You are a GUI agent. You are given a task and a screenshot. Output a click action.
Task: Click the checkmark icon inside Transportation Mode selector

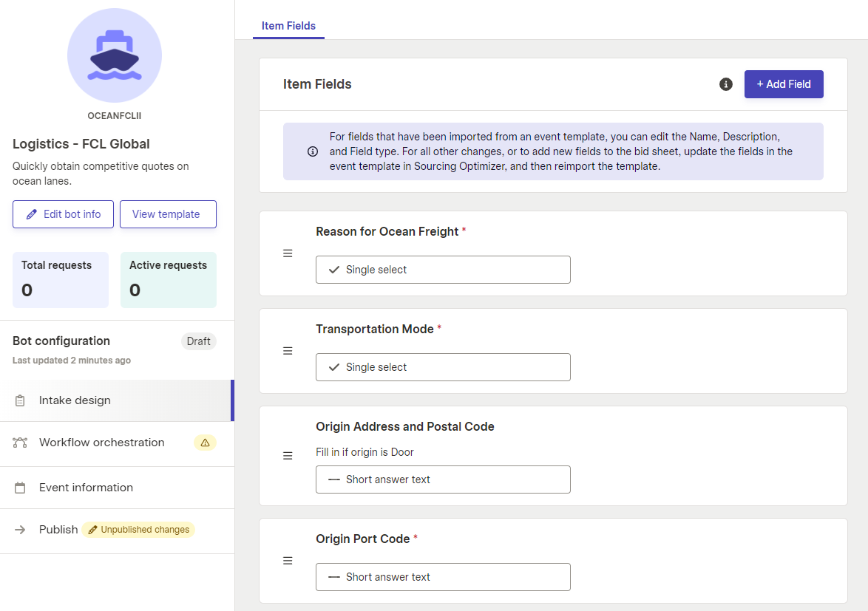click(333, 367)
